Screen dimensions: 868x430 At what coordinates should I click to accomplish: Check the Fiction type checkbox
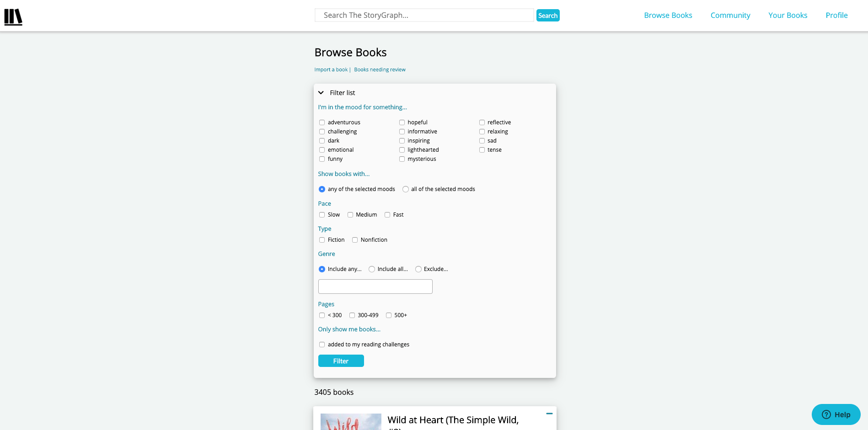(x=322, y=240)
